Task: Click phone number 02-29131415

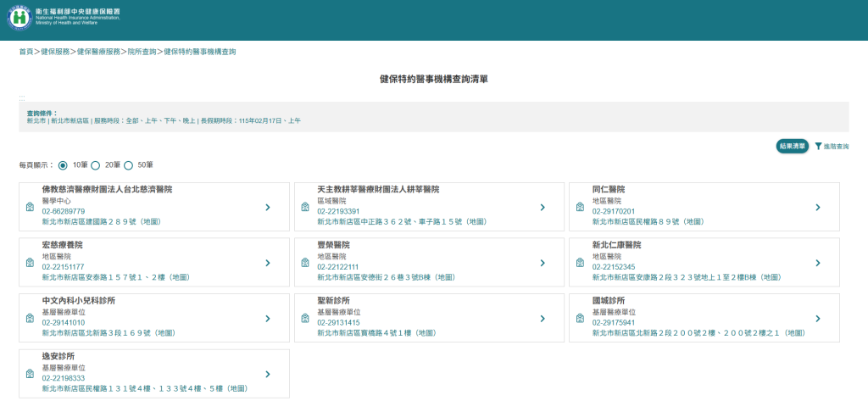Action: [x=338, y=322]
